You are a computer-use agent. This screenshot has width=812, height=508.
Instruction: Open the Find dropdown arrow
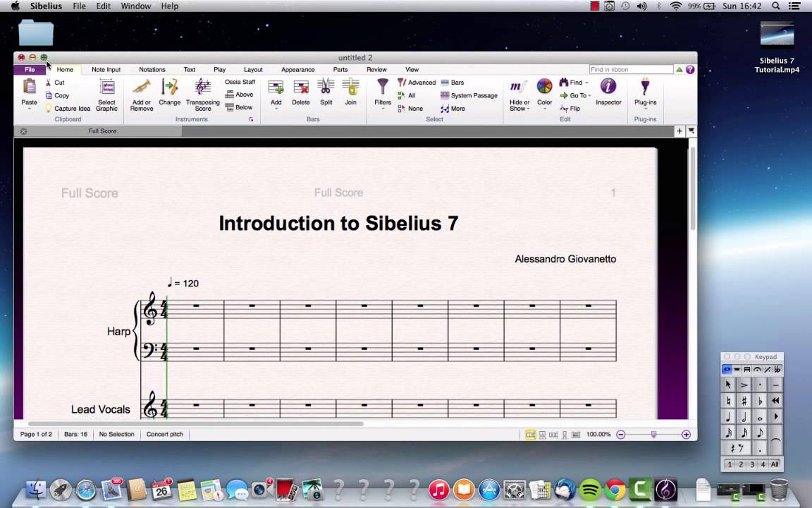click(x=586, y=83)
